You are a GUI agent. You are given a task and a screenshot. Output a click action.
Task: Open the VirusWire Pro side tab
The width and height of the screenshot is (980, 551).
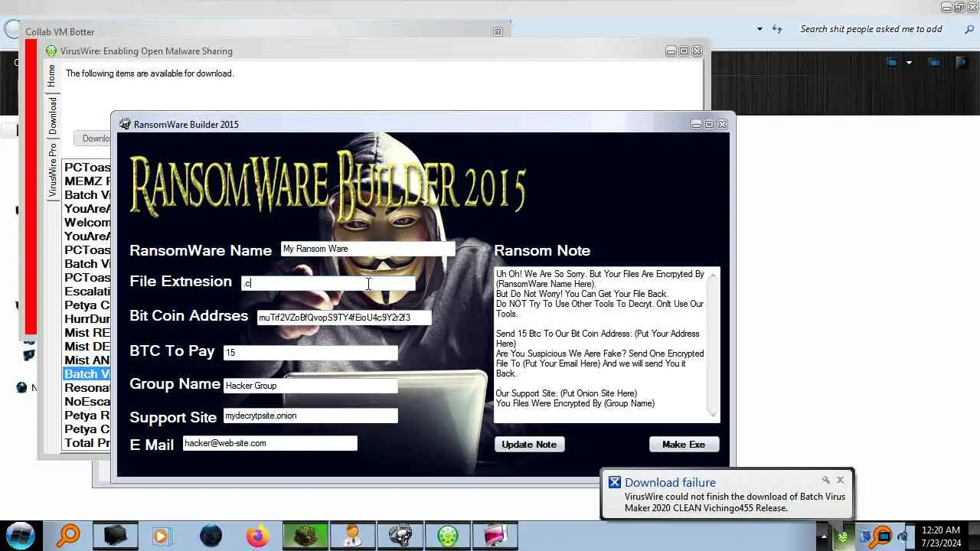(52, 171)
